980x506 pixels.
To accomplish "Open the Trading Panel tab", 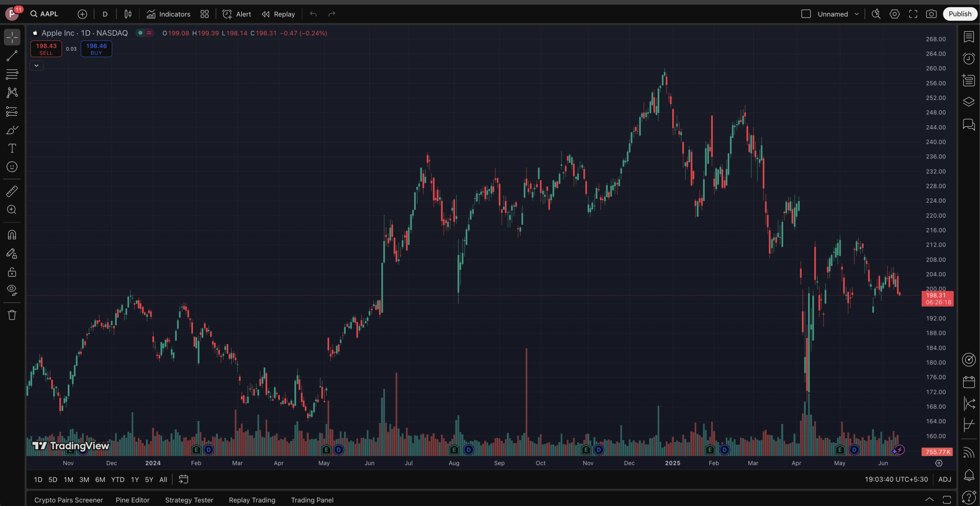I will tap(312, 500).
